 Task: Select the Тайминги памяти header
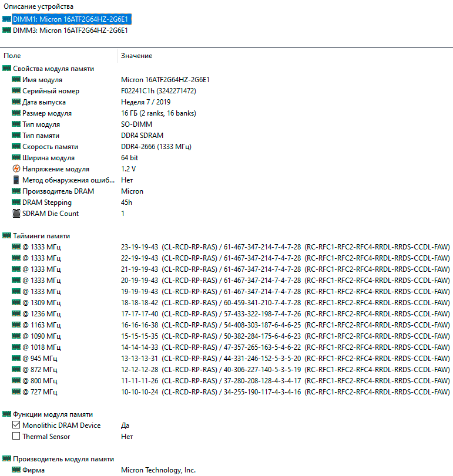click(x=41, y=236)
